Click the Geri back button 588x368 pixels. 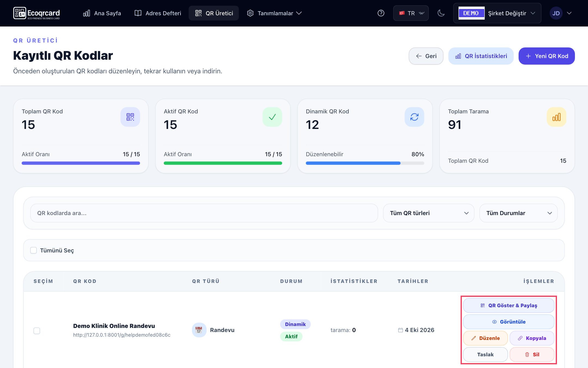point(426,56)
